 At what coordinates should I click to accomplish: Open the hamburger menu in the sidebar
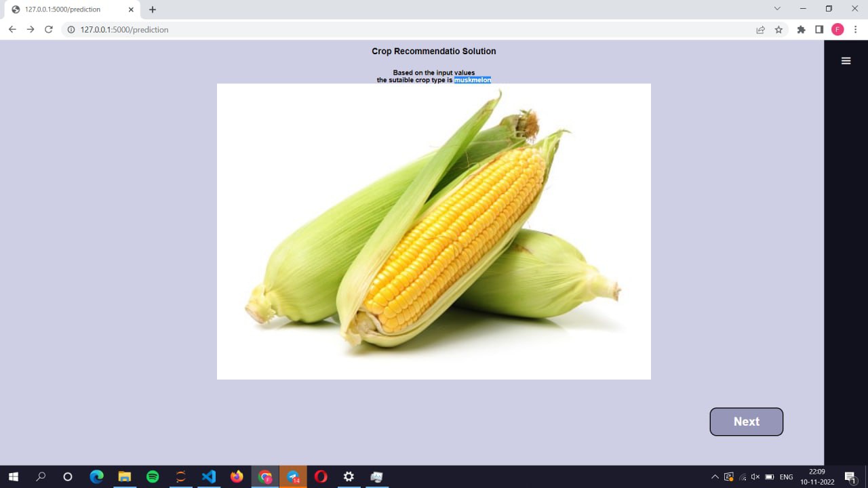pyautogui.click(x=846, y=61)
